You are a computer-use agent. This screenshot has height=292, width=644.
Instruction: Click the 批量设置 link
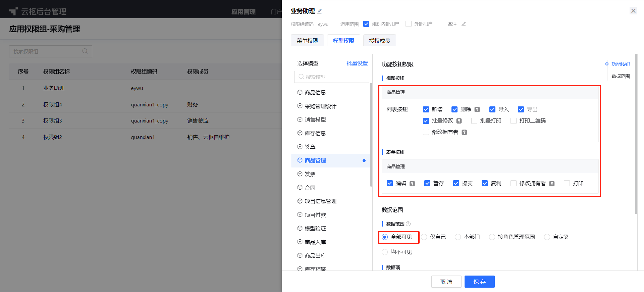[x=357, y=63]
